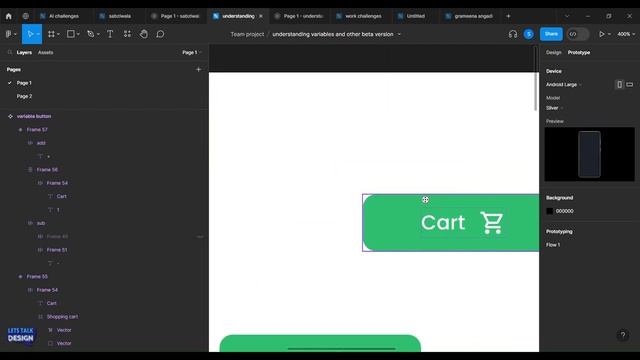Click the black background color swatch
Viewport: 640px width, 360px height.
(550, 211)
